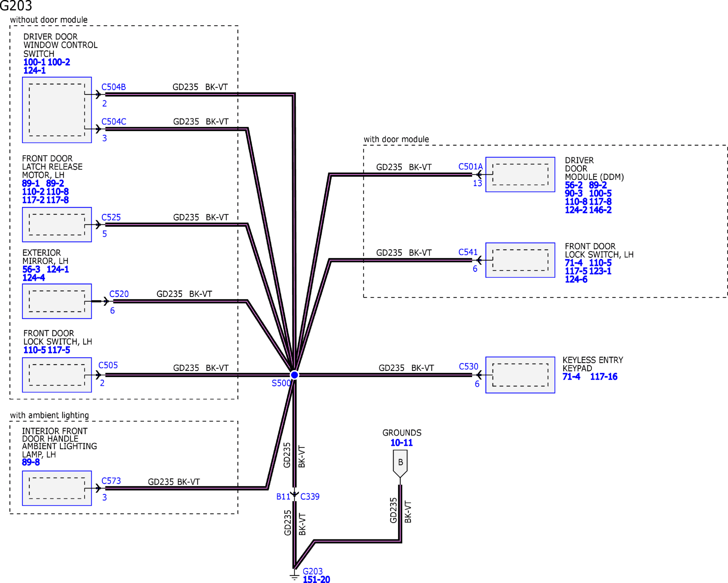The height and width of the screenshot is (583, 728).
Task: Open connector link C501A
Action: click(x=470, y=166)
